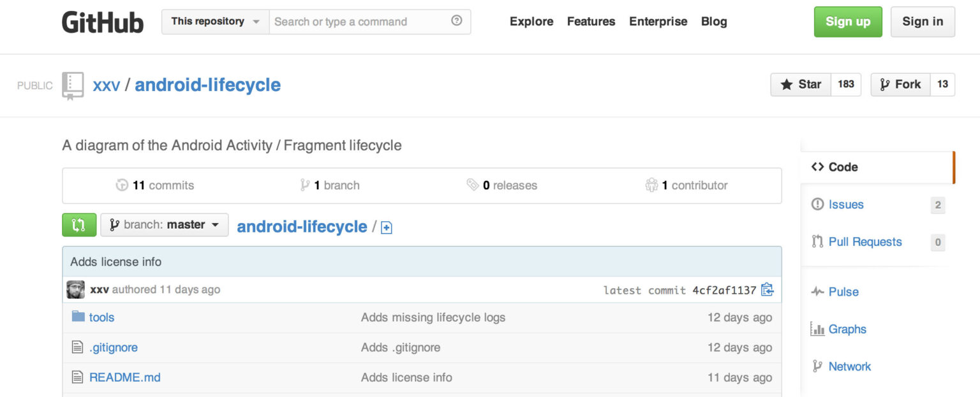Image resolution: width=980 pixels, height=397 pixels.
Task: Fork the android-lifecycle repository
Action: [x=900, y=84]
